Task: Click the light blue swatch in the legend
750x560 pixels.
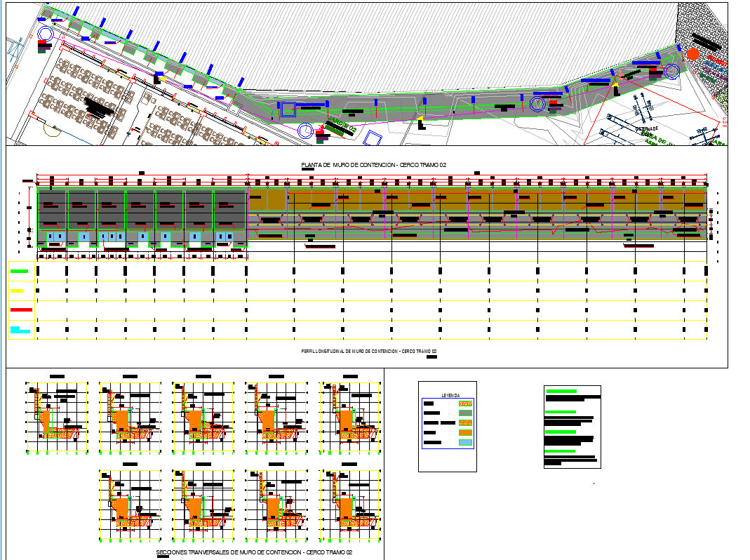Action: [x=465, y=442]
